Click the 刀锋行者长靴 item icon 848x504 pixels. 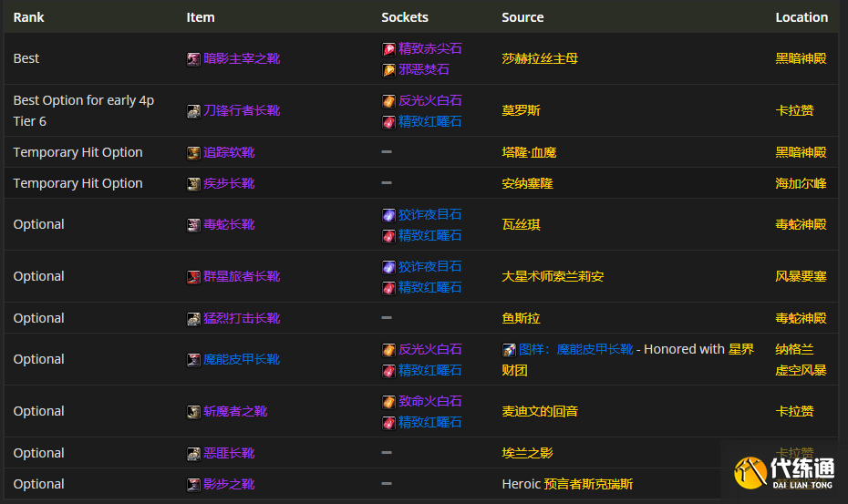pos(193,111)
